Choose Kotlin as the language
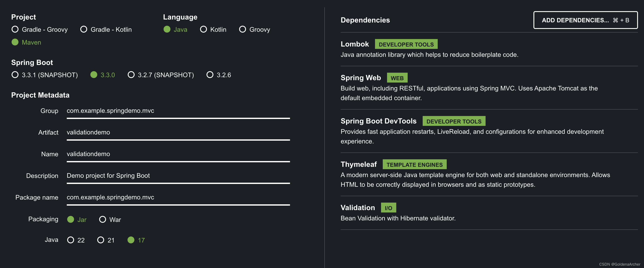644x268 pixels. (213, 29)
